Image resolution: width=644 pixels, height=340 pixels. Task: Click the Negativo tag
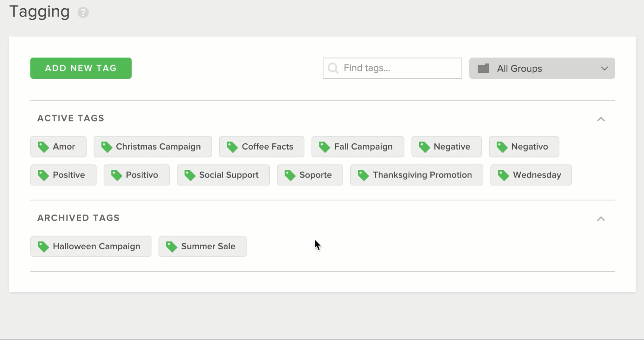524,147
